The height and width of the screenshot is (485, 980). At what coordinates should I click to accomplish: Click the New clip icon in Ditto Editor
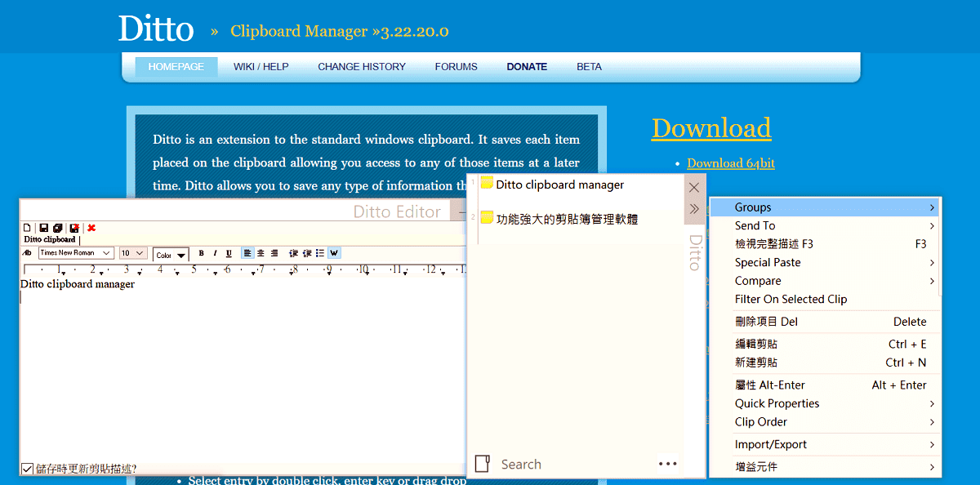pos(26,228)
